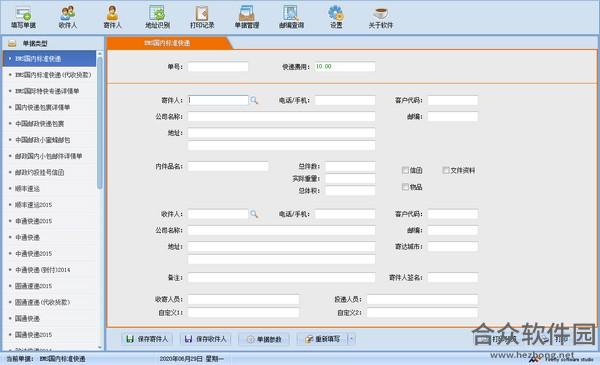The width and height of the screenshot is (600, 365).
Task: Click the magnifier beside the 寄件人 field
Action: (254, 100)
